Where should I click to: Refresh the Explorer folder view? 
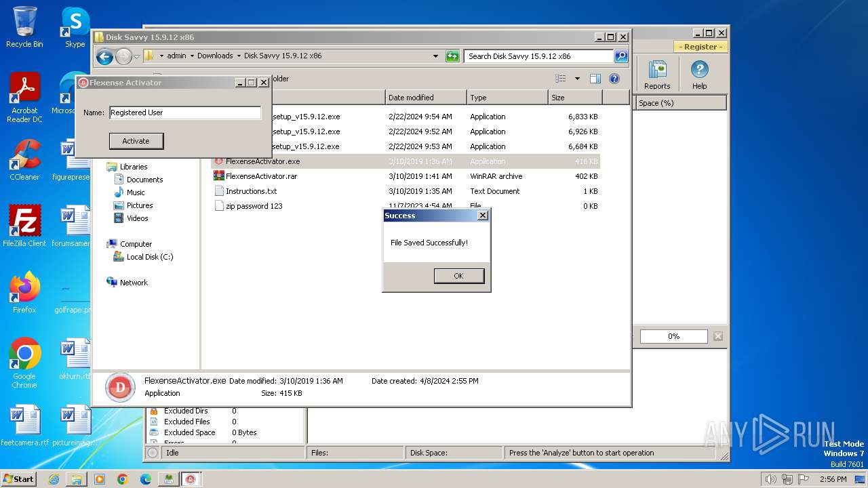(452, 56)
